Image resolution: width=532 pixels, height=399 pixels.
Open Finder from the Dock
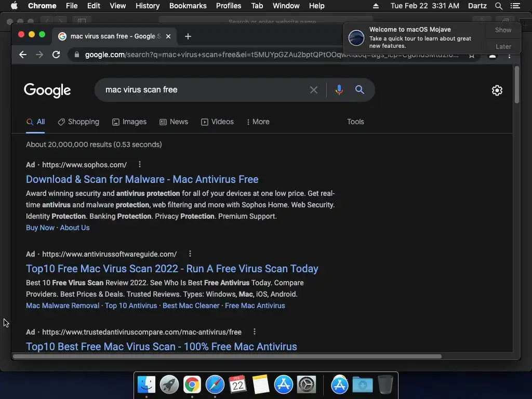146,385
